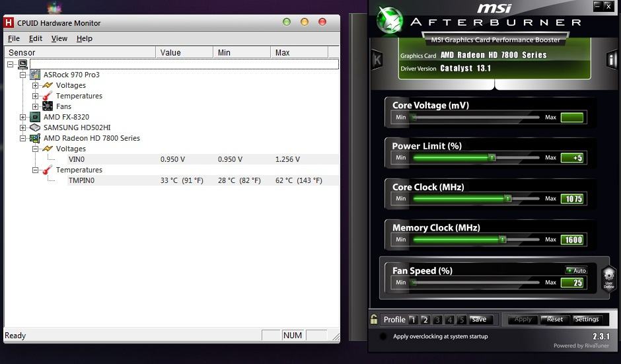Open the File menu
Screen dimensions: 621x364
pos(13,38)
